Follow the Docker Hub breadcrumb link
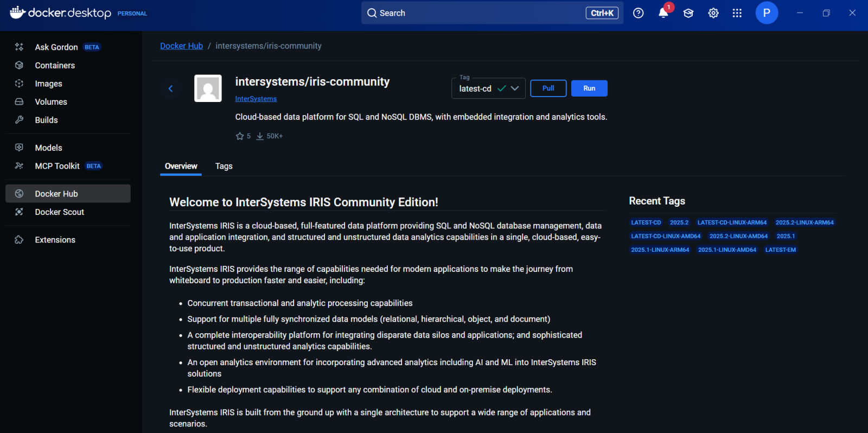This screenshot has height=433, width=868. click(181, 46)
